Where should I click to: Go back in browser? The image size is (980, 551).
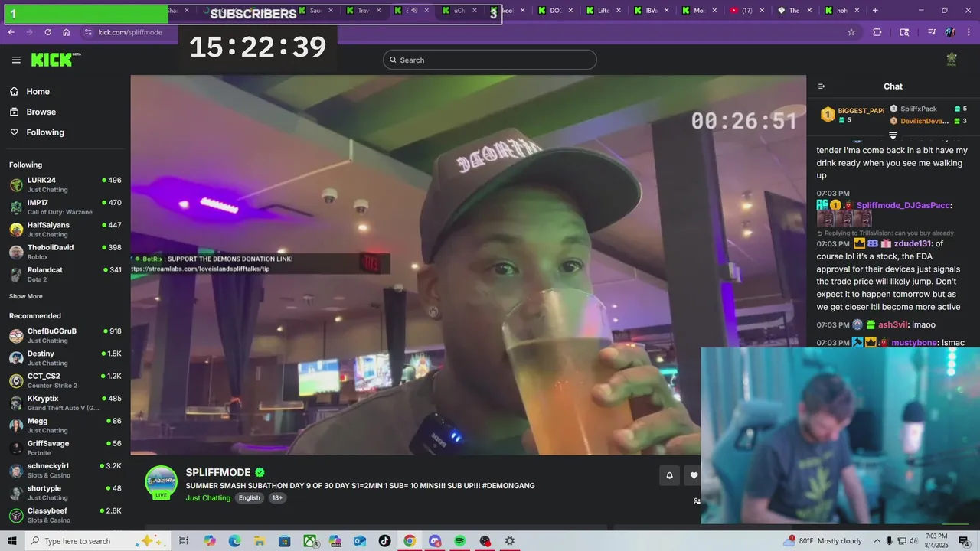[11, 32]
